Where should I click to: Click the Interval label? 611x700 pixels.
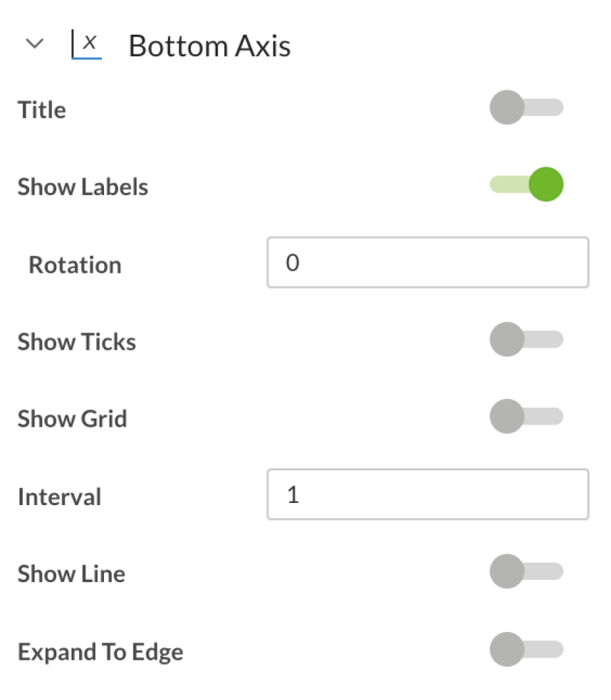click(60, 497)
